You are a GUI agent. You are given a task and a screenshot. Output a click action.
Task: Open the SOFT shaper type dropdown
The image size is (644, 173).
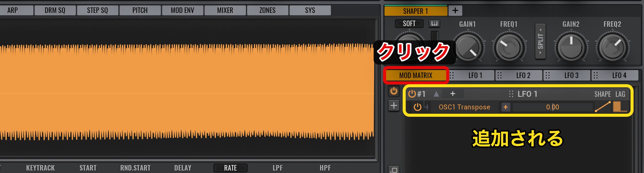tap(409, 24)
